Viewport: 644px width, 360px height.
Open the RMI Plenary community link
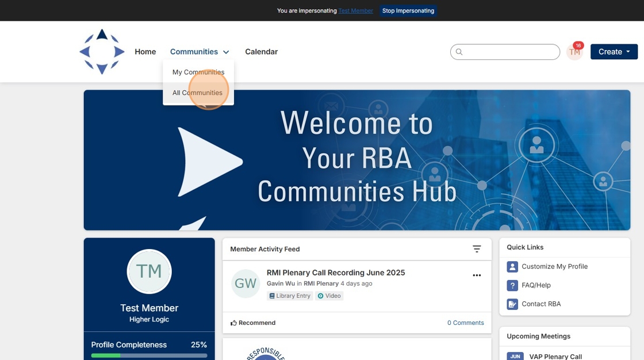point(321,284)
